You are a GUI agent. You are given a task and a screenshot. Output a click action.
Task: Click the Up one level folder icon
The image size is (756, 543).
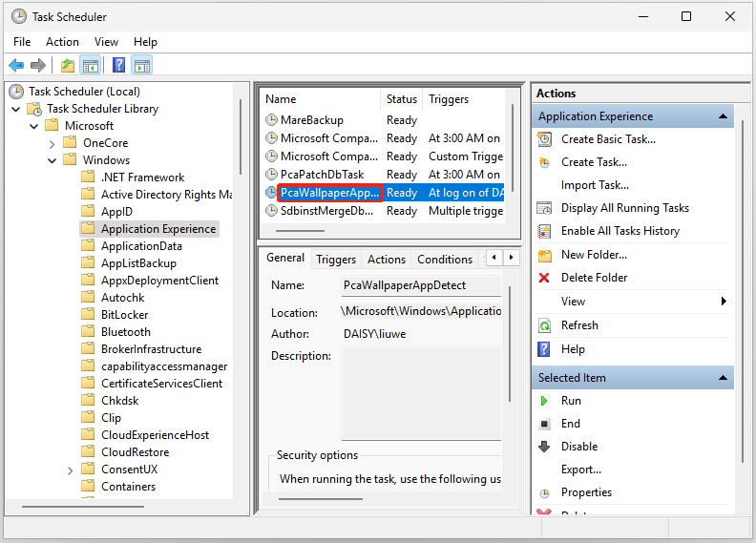pos(68,65)
